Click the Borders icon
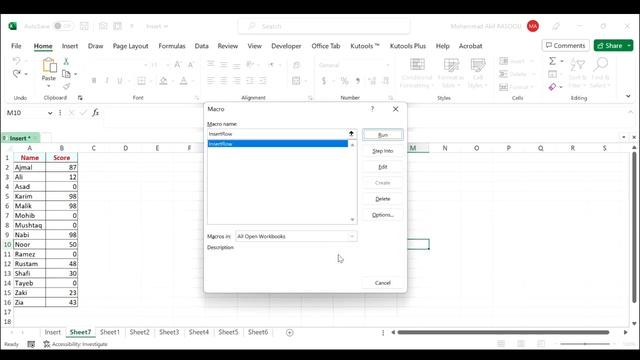This screenshot has height=360, width=640. [x=141, y=81]
